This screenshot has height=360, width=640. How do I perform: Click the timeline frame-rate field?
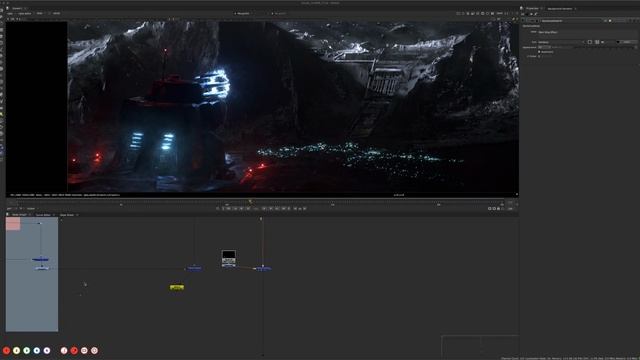[x=10, y=209]
